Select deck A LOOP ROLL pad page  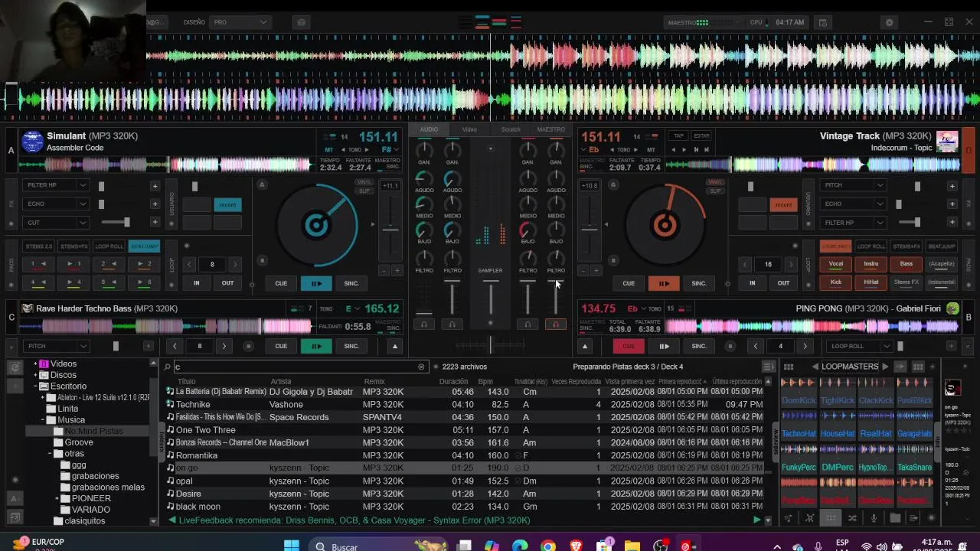click(x=109, y=246)
